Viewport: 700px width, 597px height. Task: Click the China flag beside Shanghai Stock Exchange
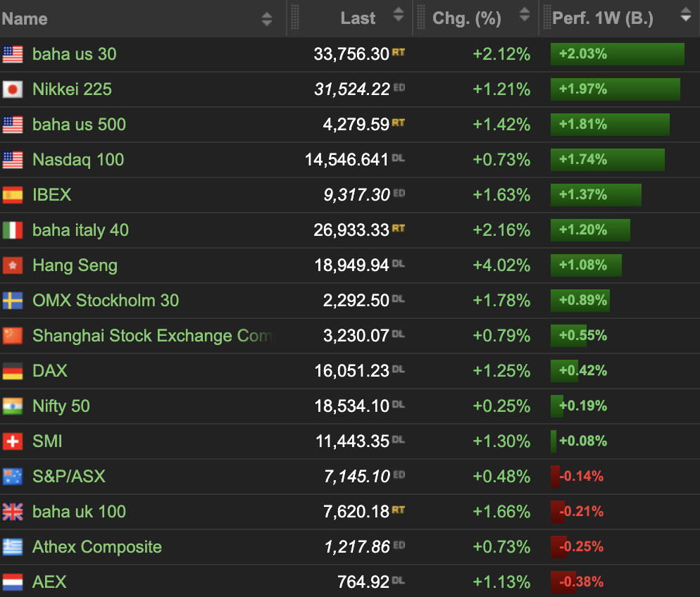click(13, 336)
